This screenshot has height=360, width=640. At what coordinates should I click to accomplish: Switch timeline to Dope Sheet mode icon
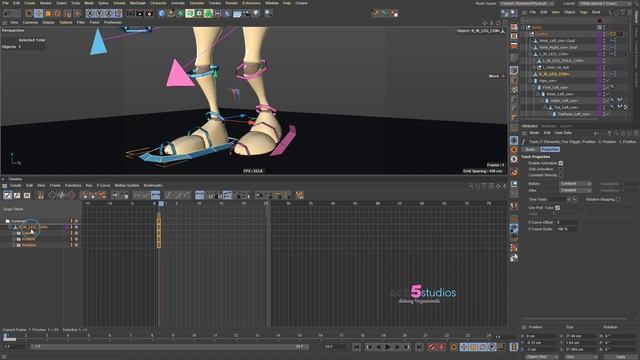[x=8, y=196]
